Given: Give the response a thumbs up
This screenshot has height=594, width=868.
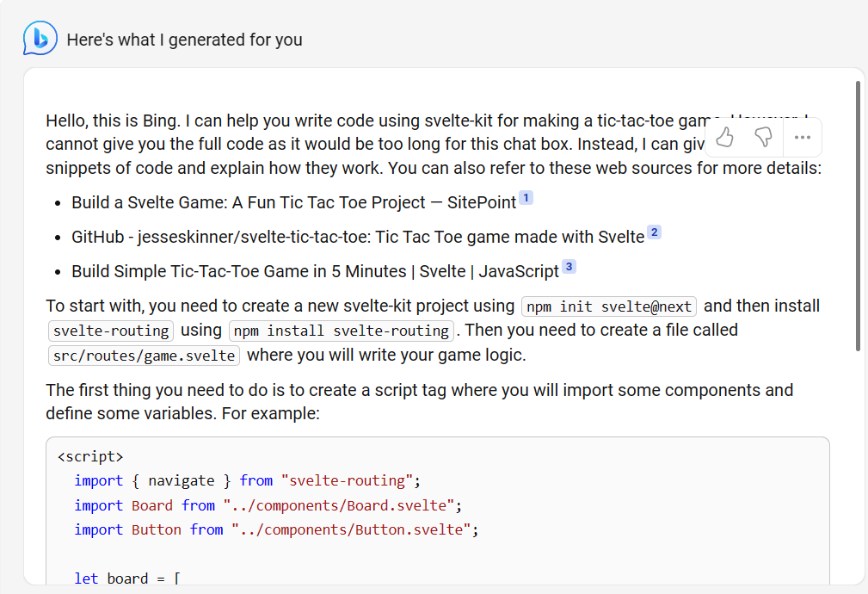Looking at the screenshot, I should pyautogui.click(x=724, y=137).
